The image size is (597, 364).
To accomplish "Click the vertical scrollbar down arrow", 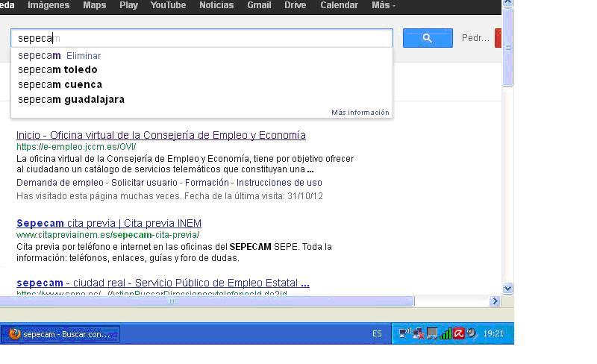I will pyautogui.click(x=507, y=288).
